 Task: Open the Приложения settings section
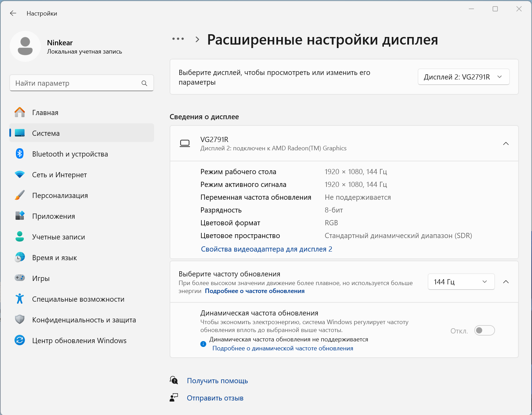[x=54, y=216]
